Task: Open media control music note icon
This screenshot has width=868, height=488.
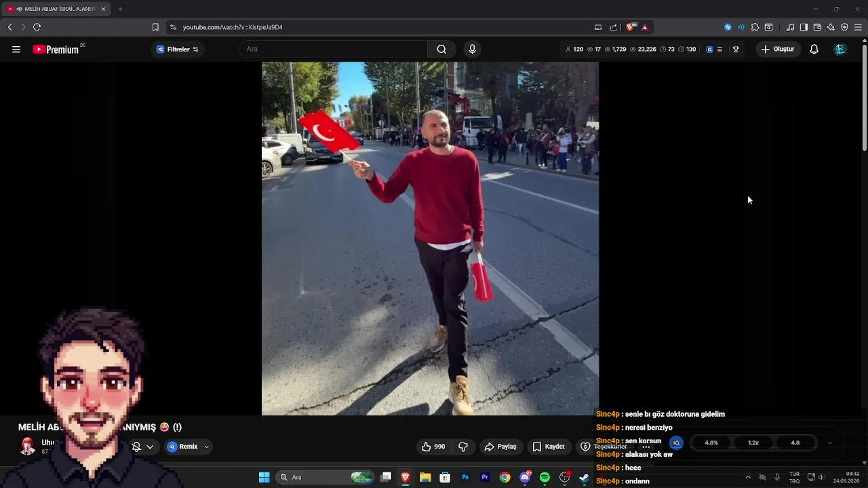Action: (790, 27)
